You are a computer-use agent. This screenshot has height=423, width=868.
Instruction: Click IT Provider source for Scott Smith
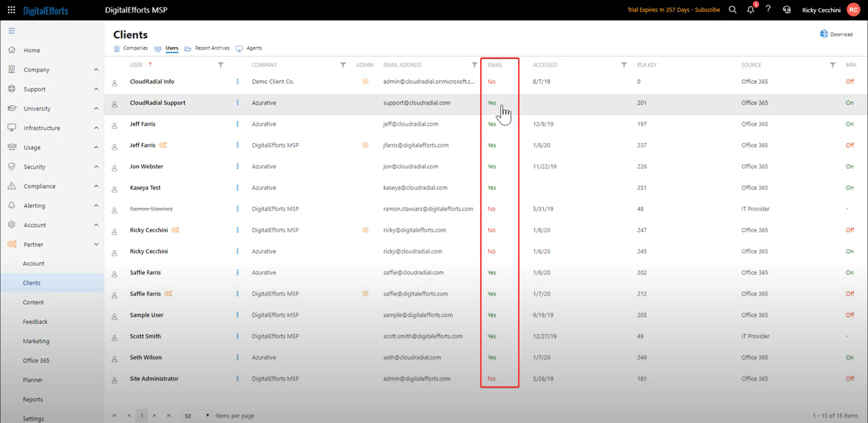point(755,336)
